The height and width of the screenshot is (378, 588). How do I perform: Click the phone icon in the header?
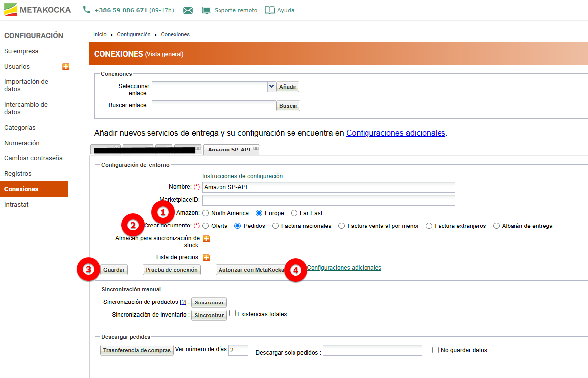click(86, 10)
